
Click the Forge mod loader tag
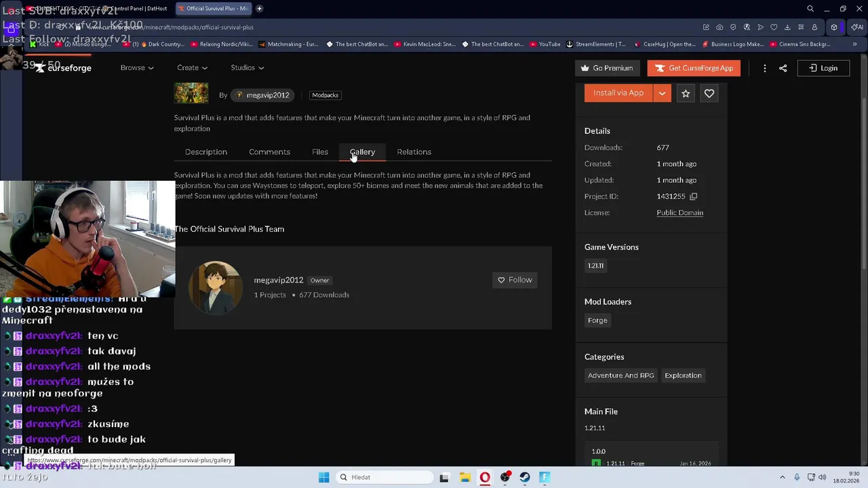tap(597, 320)
